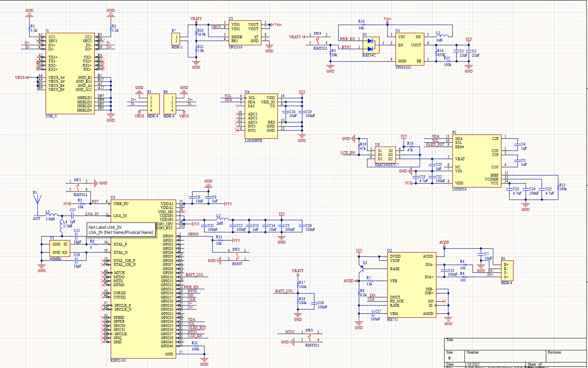
Task: Click resistor R2 5.1k
Action: click(111, 29)
